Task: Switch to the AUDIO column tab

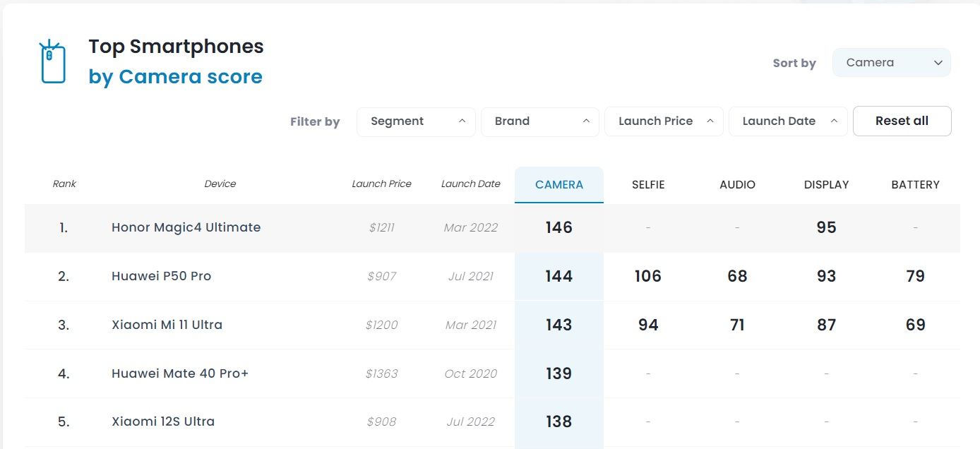Action: click(x=737, y=185)
